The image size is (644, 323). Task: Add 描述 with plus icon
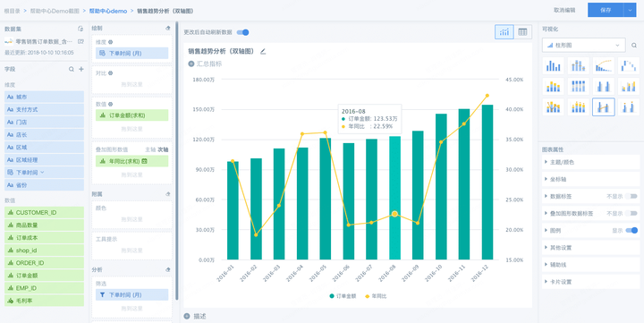[x=187, y=317]
